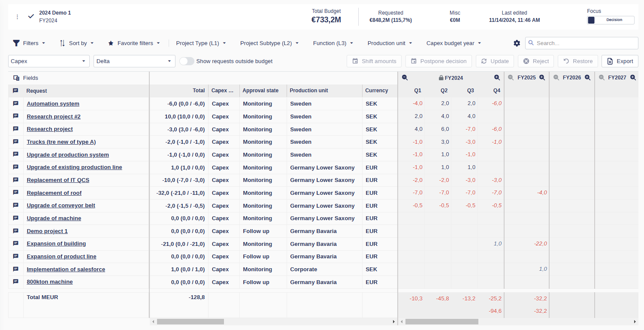Open comment icon for Research project #2 row
644x330 pixels.
pyautogui.click(x=16, y=116)
